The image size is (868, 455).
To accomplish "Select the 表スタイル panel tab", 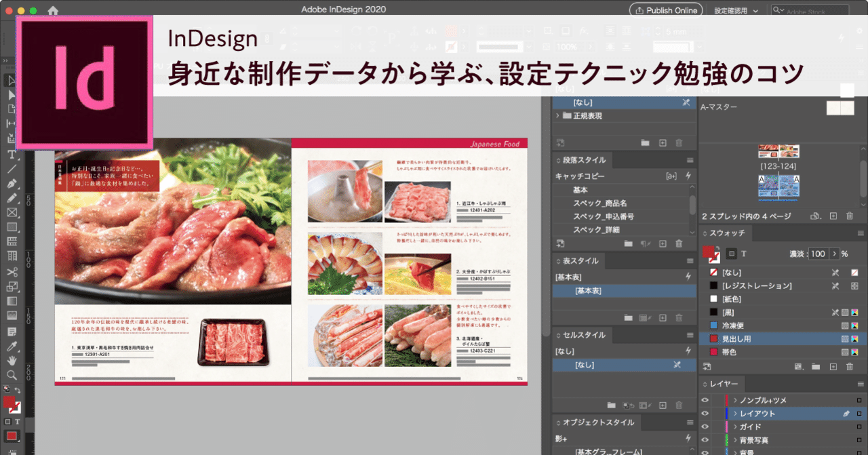I will pyautogui.click(x=577, y=261).
